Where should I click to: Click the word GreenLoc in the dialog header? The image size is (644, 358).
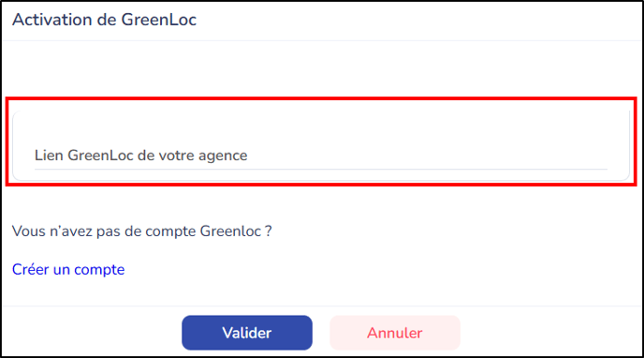(158, 20)
